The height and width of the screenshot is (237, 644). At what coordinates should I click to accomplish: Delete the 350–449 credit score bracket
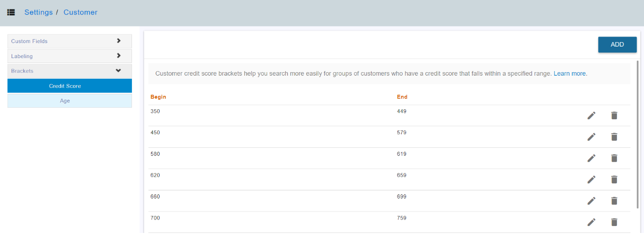click(614, 116)
